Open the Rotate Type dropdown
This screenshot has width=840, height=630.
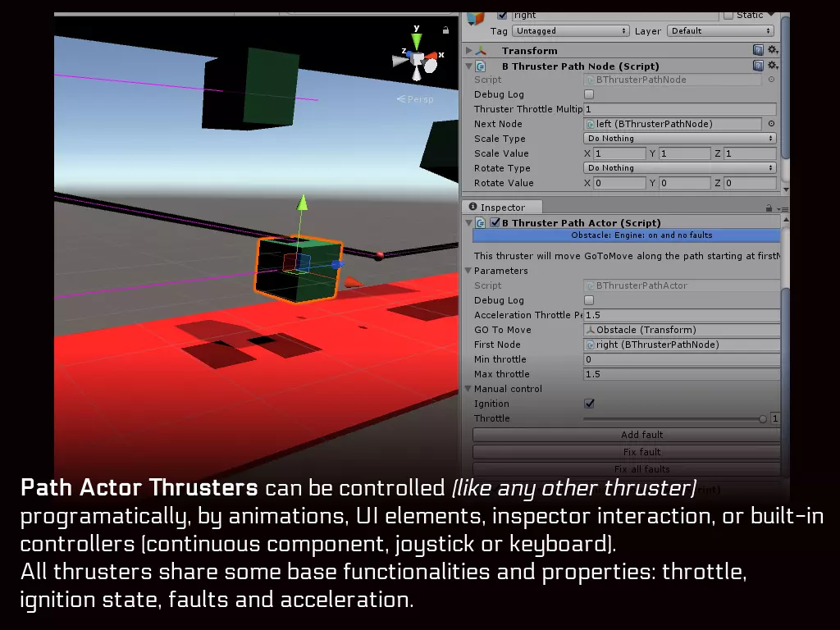pyautogui.click(x=680, y=167)
